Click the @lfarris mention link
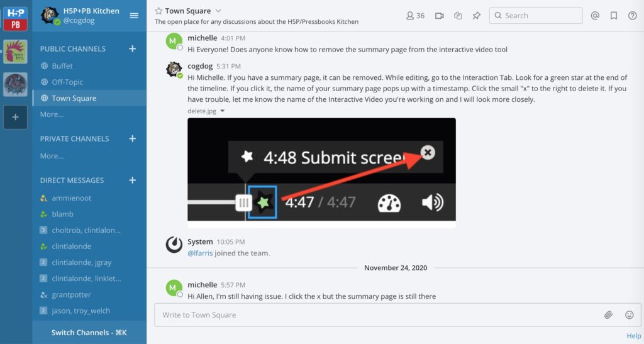The image size is (644, 344). 200,253
